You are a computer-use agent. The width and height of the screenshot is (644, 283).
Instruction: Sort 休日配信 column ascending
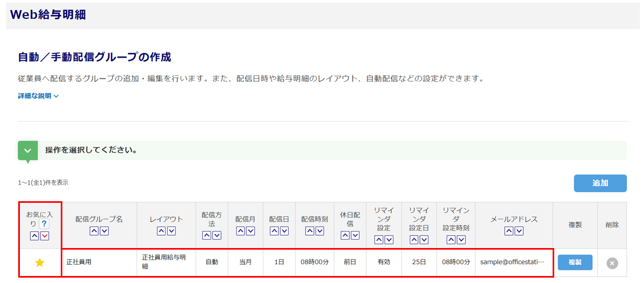[345, 235]
